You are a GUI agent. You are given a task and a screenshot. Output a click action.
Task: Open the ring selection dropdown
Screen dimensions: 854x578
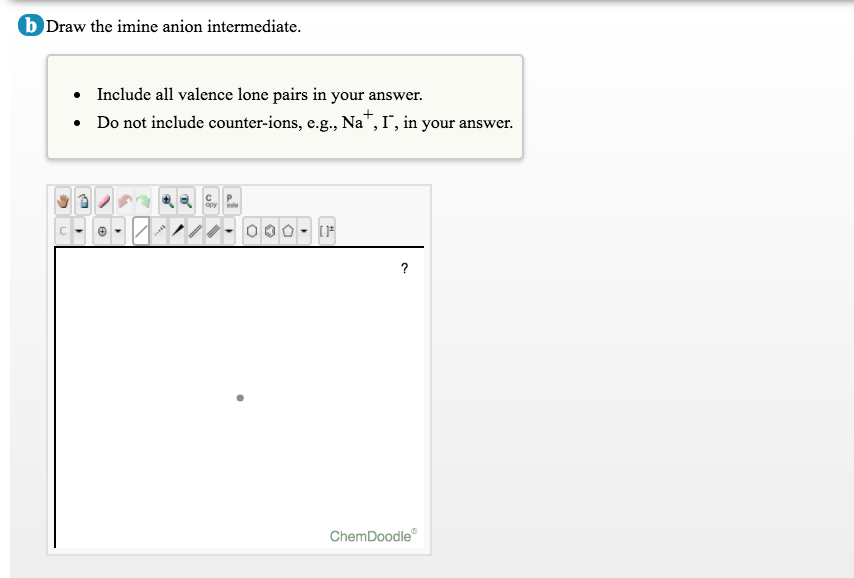[x=303, y=230]
